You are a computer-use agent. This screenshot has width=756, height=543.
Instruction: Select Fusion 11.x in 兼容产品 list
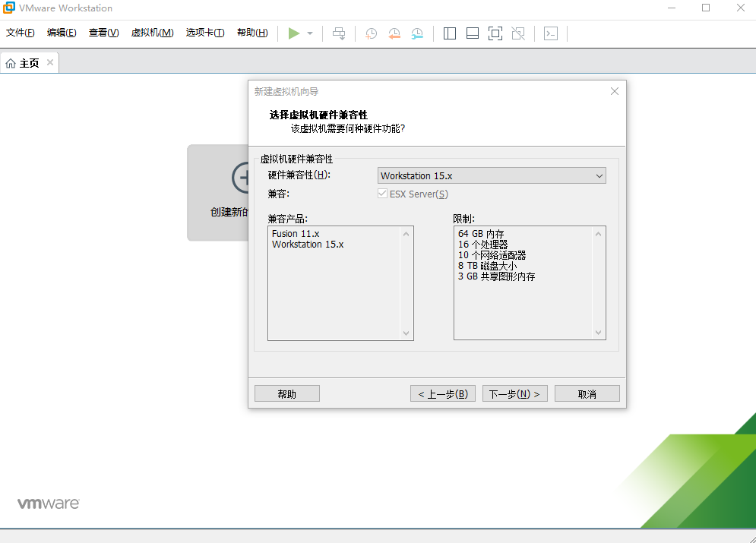[296, 234]
